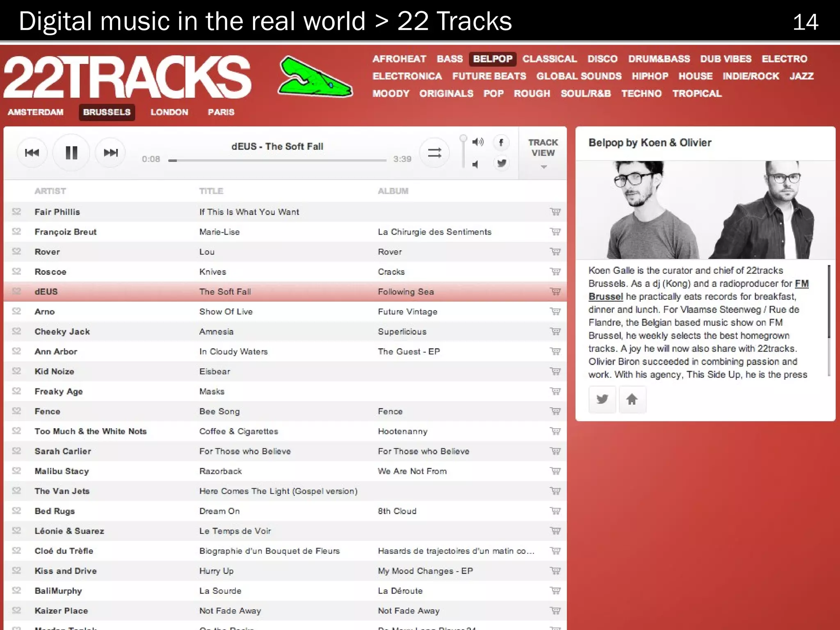Open the Bass genre playlist
The width and height of the screenshot is (840, 630).
(x=450, y=59)
